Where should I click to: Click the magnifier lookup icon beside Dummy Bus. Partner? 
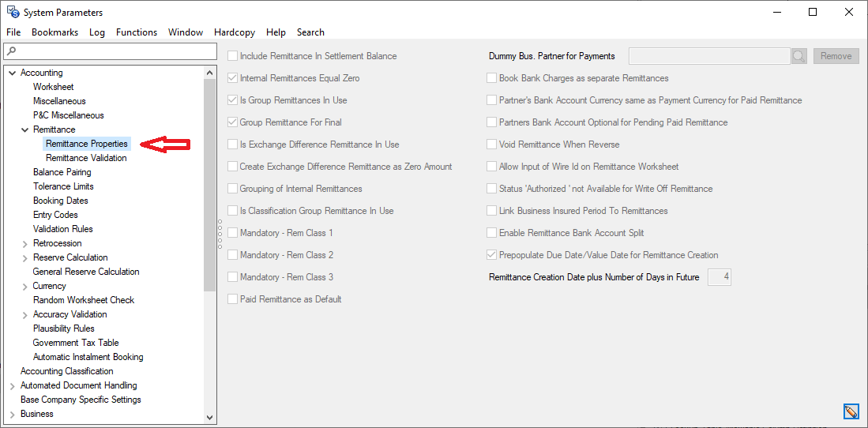798,56
